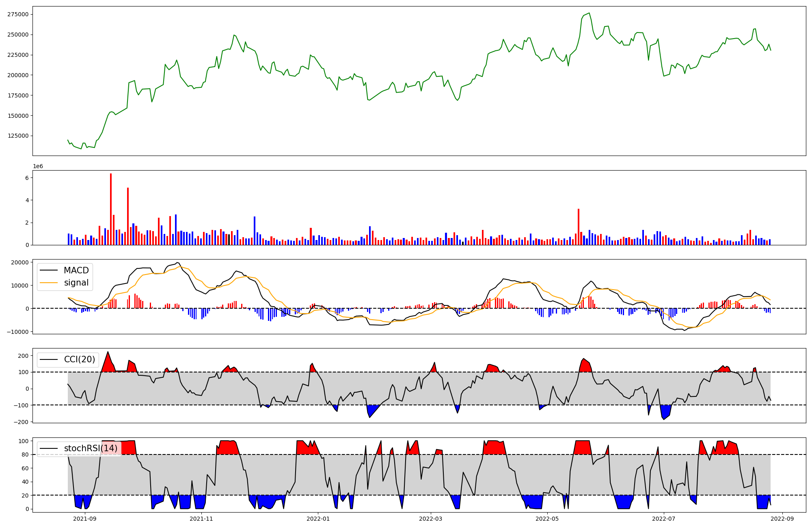The image size is (812, 528).
Task: Click the orange signal legend line swatch
Action: [x=49, y=283]
